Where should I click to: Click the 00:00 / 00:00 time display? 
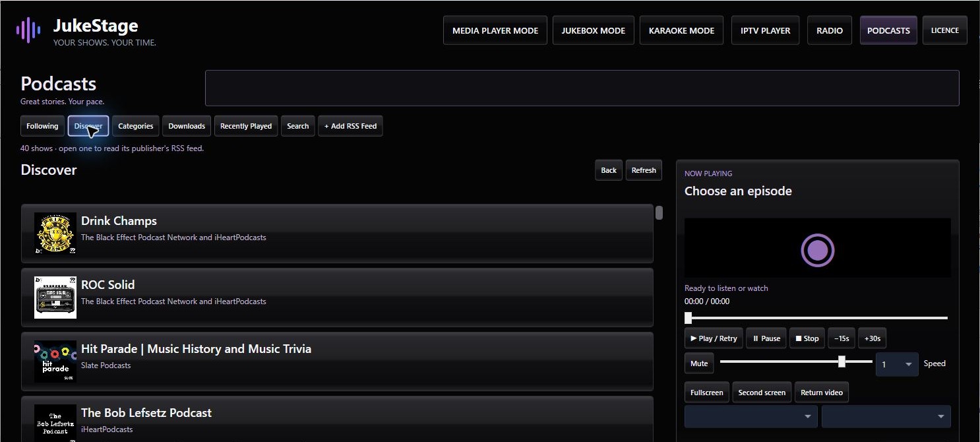pyautogui.click(x=707, y=301)
